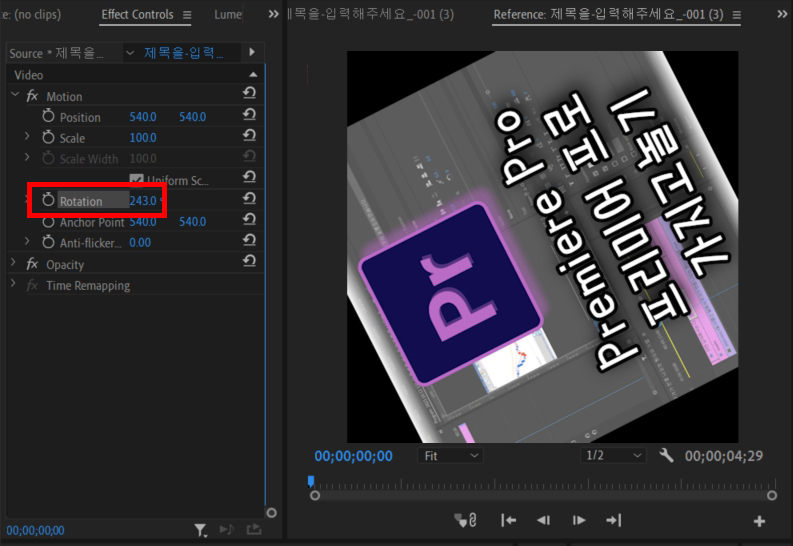Collapse the Motion effect group

coord(15,95)
